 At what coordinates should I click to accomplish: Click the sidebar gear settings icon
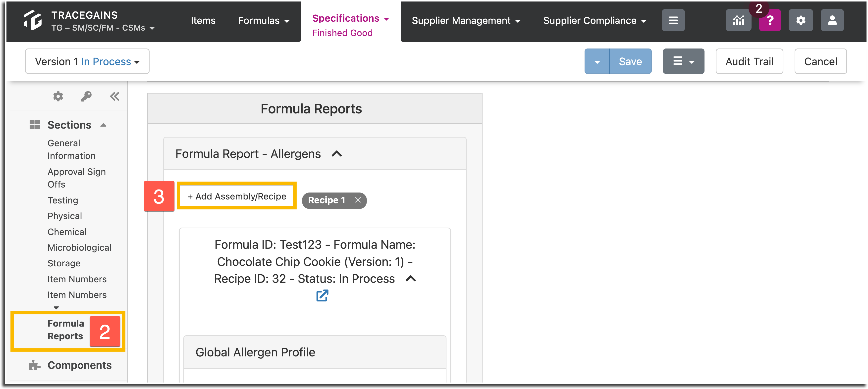58,97
